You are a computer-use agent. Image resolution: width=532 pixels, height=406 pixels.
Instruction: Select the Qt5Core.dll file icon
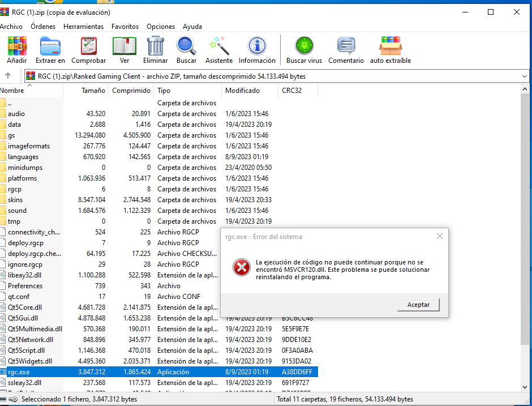coord(3,307)
